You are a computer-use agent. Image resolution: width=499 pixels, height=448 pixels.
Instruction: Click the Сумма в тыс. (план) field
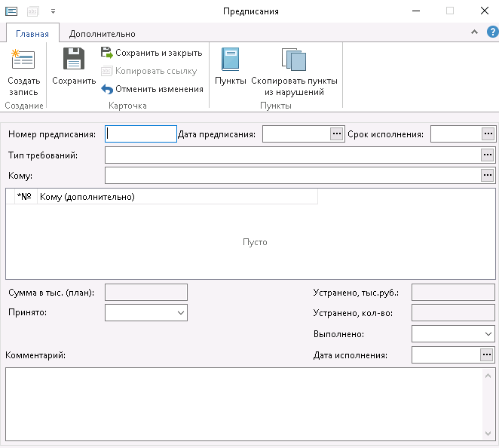146,293
